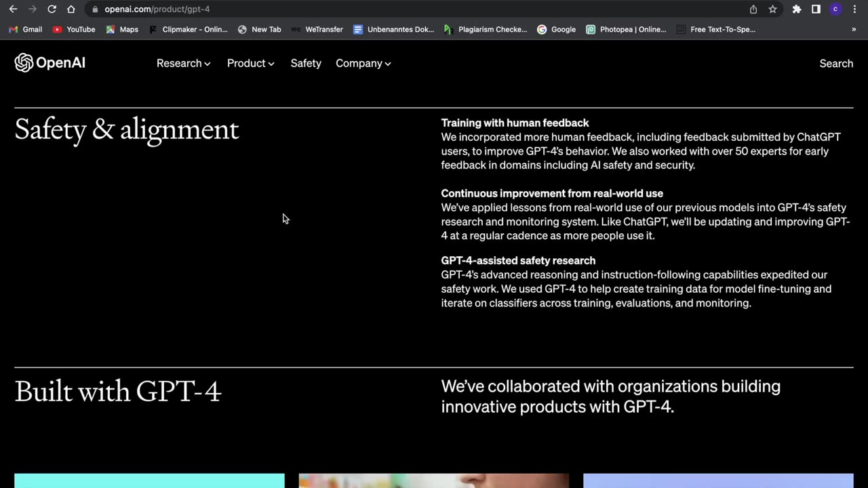This screenshot has width=868, height=488.
Task: Toggle the browser side panel icon
Action: coord(816,9)
